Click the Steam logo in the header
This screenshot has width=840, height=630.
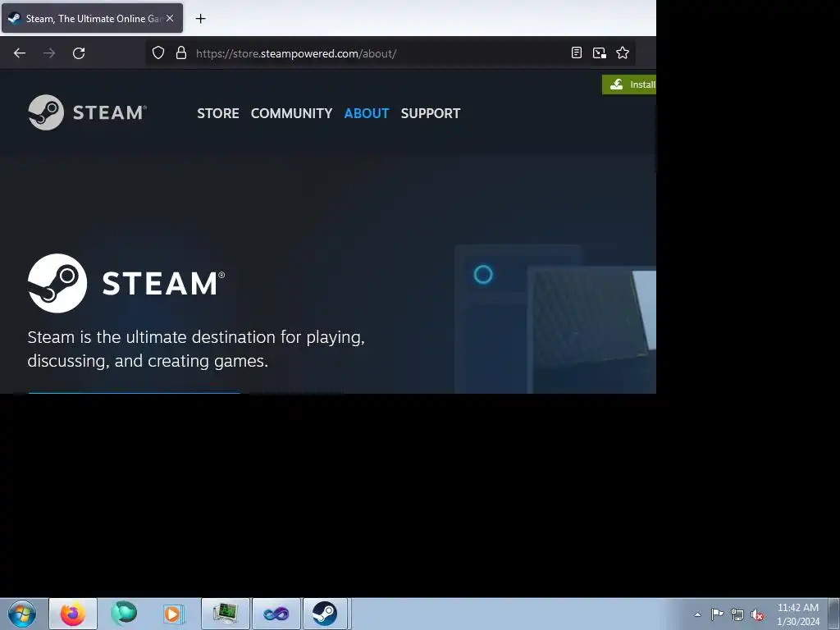coord(87,112)
